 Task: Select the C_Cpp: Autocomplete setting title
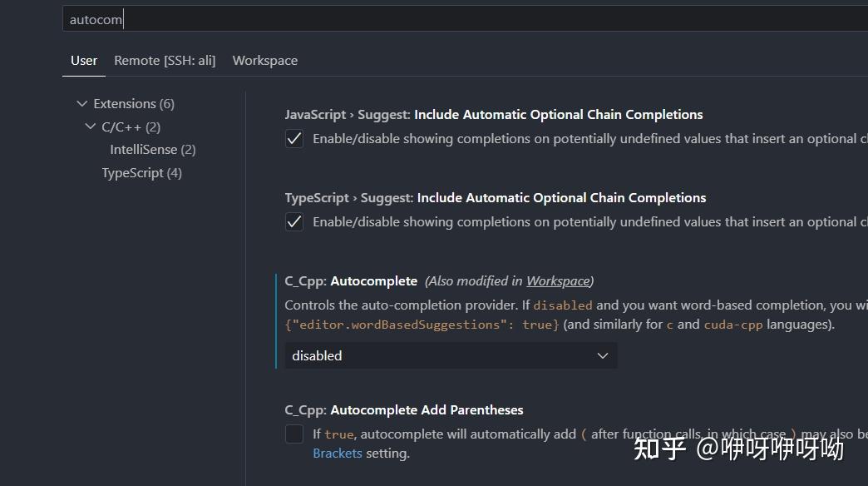click(x=349, y=280)
